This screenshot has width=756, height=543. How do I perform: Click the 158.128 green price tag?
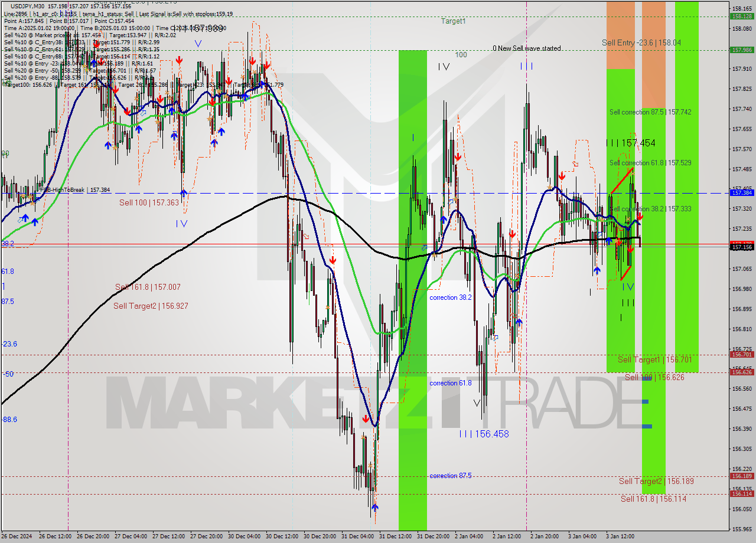click(742, 17)
